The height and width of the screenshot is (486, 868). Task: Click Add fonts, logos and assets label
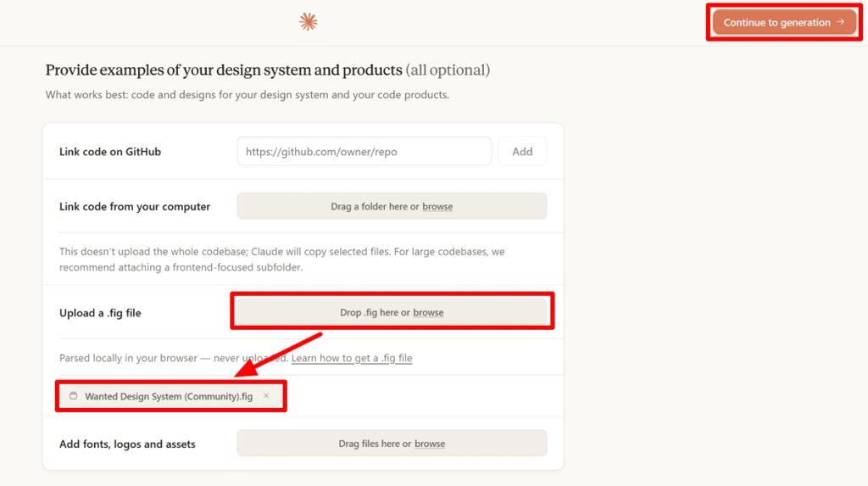[x=127, y=444]
